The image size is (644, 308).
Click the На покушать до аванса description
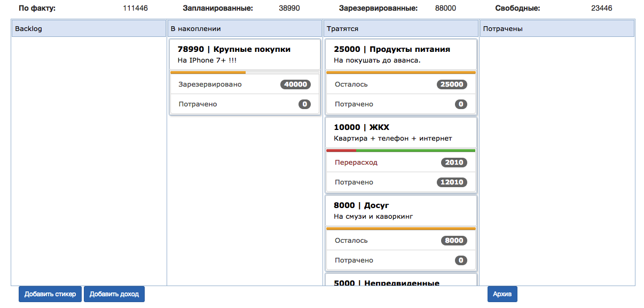(377, 60)
